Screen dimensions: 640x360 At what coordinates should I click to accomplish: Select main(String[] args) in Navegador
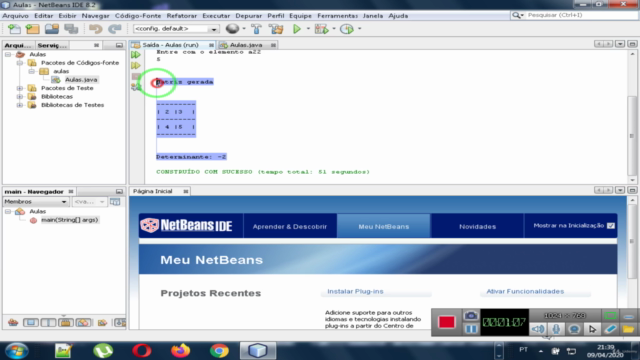tap(69, 220)
